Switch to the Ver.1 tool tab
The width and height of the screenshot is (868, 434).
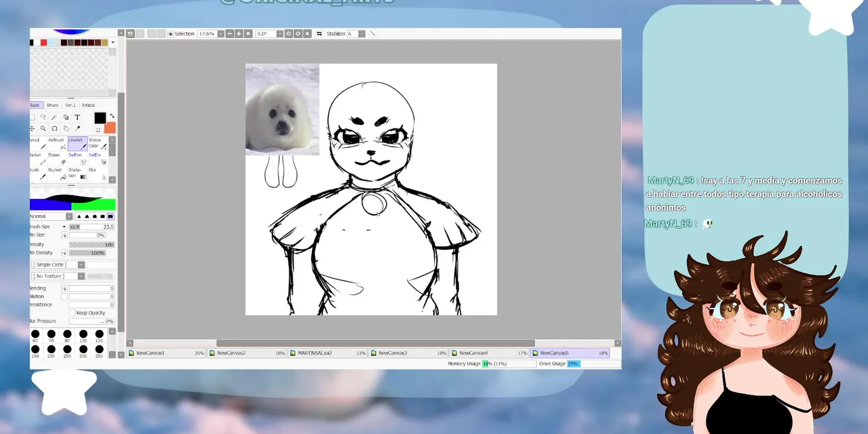click(x=71, y=105)
